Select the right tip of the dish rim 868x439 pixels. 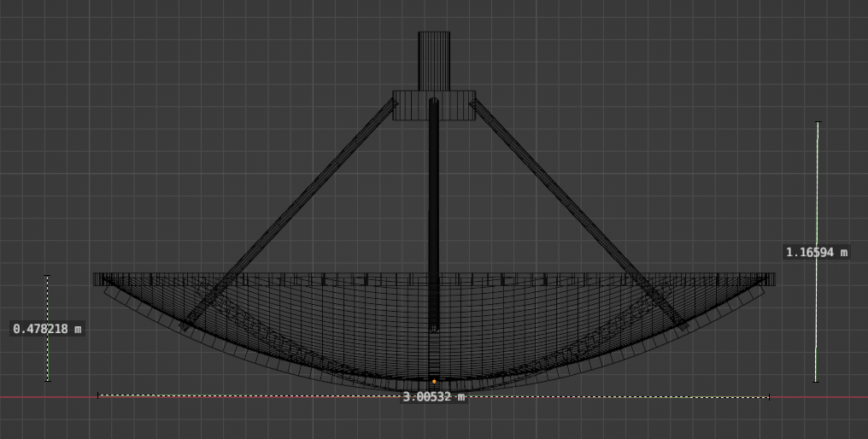tap(771, 279)
